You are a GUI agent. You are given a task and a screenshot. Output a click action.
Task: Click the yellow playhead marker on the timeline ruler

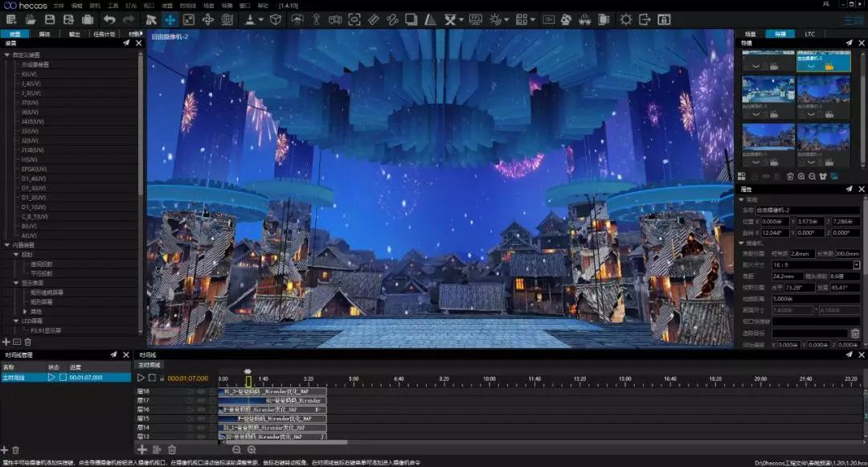click(248, 381)
